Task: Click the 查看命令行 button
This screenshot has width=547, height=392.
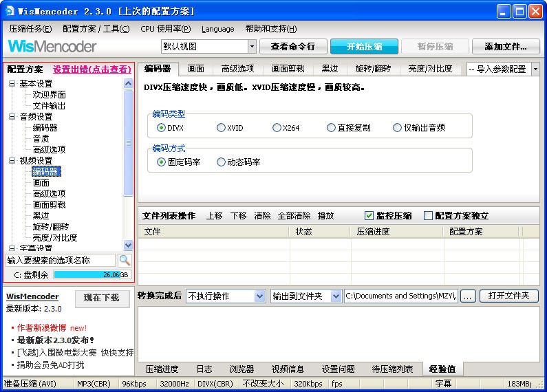Action: [293, 46]
